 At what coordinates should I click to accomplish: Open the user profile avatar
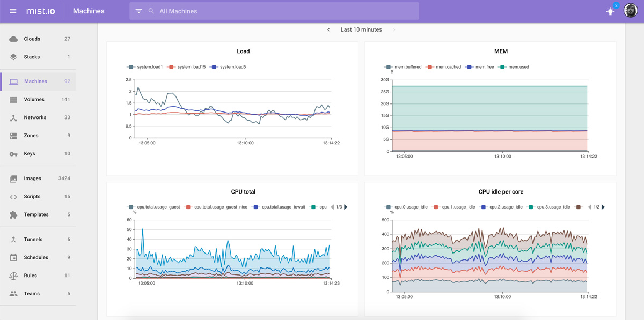pos(631,10)
